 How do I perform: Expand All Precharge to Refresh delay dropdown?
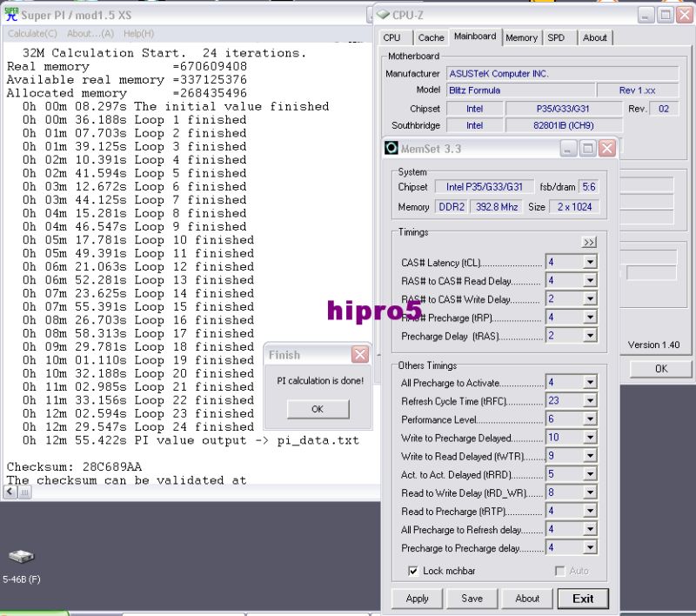coord(590,530)
